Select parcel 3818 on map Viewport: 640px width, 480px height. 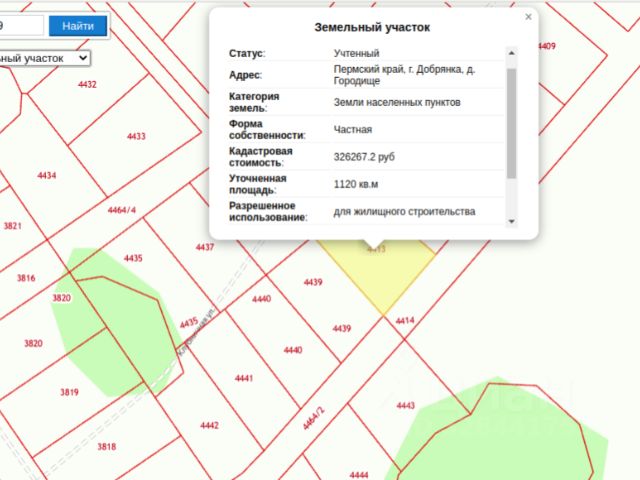[107, 447]
